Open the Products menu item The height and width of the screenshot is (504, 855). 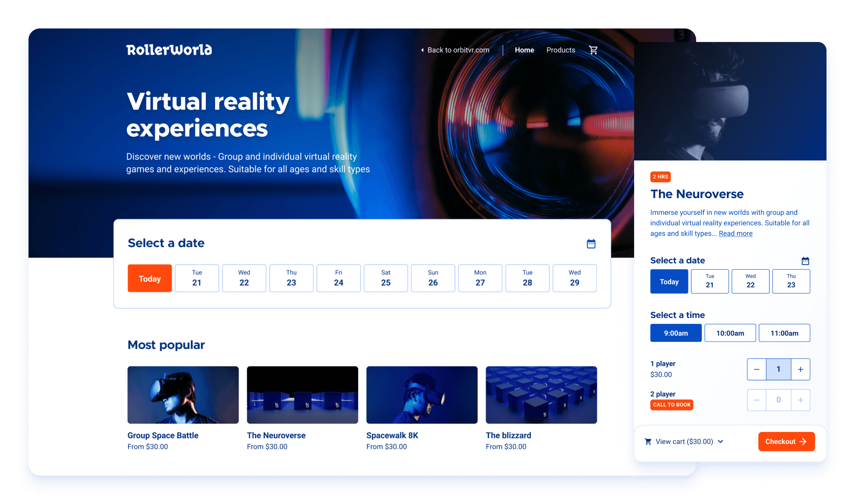560,50
